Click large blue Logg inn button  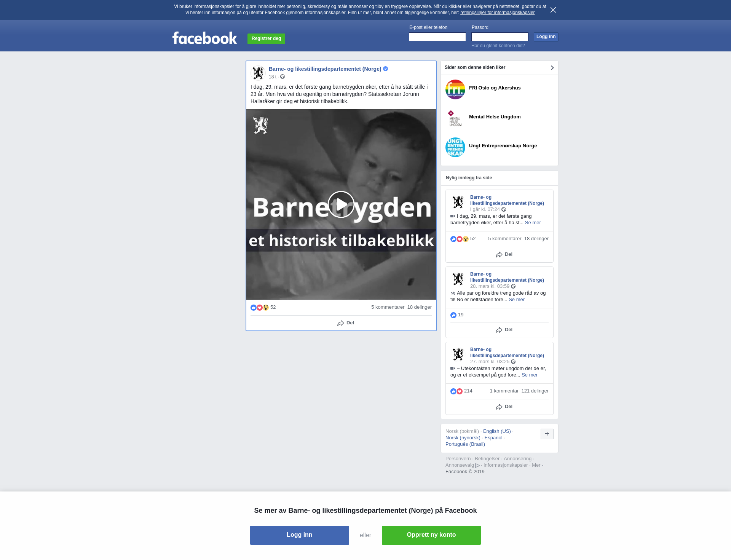[300, 535]
